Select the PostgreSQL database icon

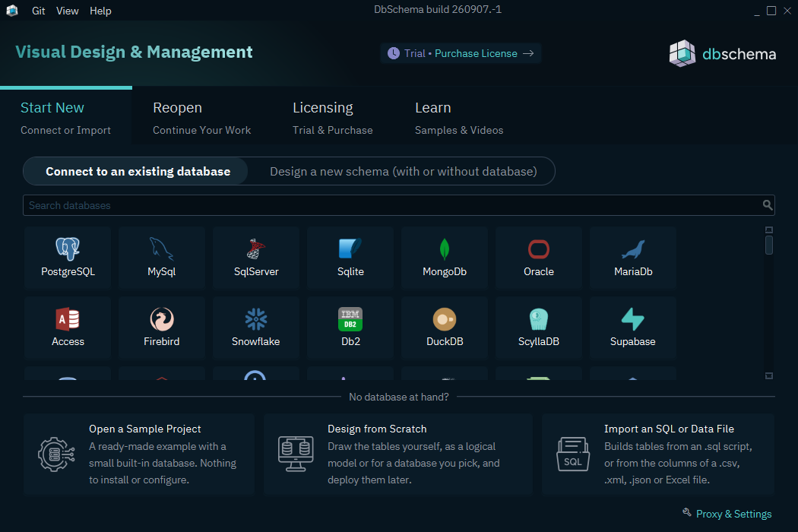(x=68, y=249)
